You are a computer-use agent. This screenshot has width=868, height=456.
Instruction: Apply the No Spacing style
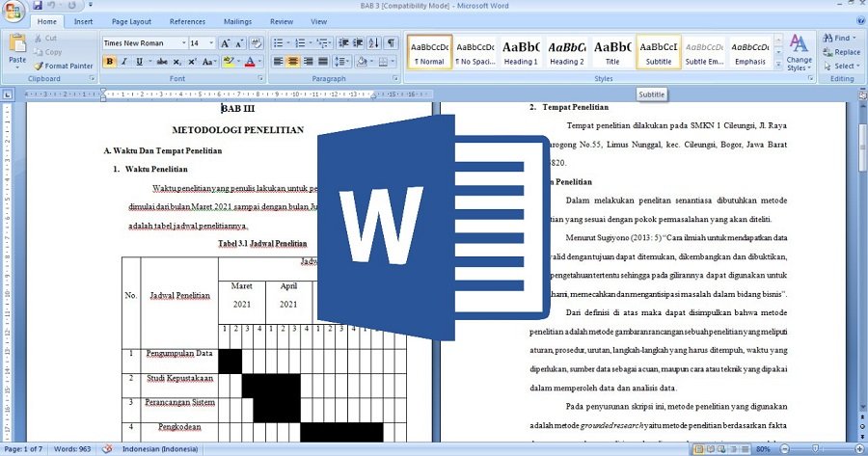475,52
